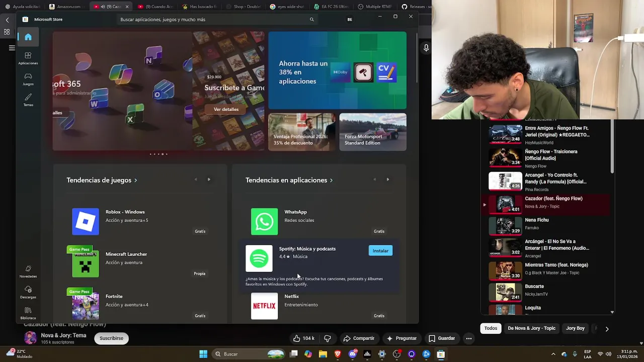
Task: Click the taskbar Buscar search box
Action: click(249, 354)
